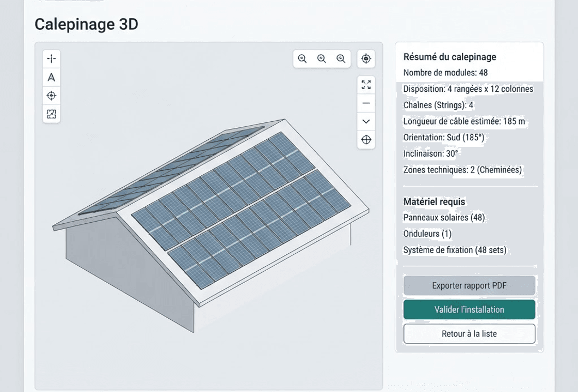Click 'Matériel requis' heading

[x=434, y=202]
